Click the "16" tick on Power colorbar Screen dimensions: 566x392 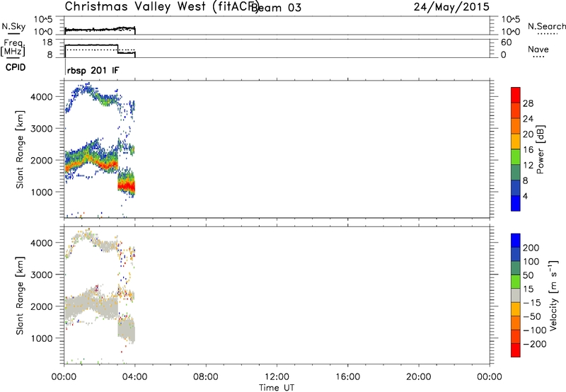(528, 150)
